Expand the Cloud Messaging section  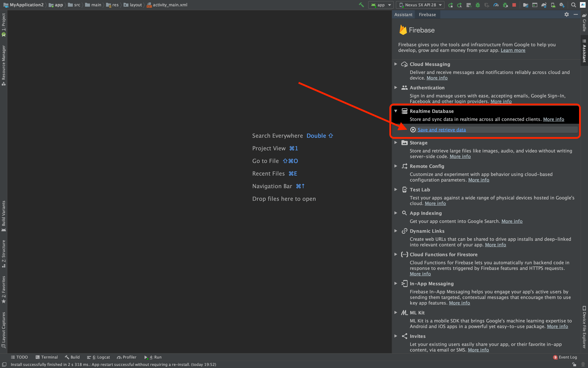point(396,64)
